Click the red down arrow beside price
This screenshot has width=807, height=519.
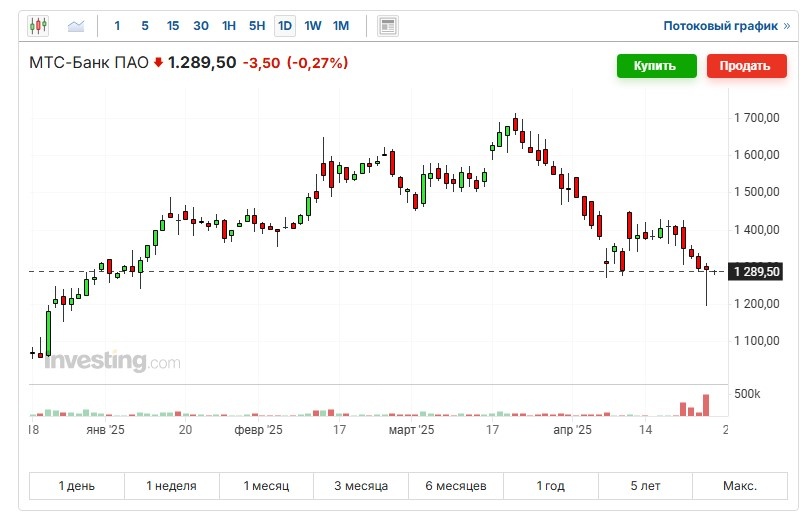[x=158, y=63]
